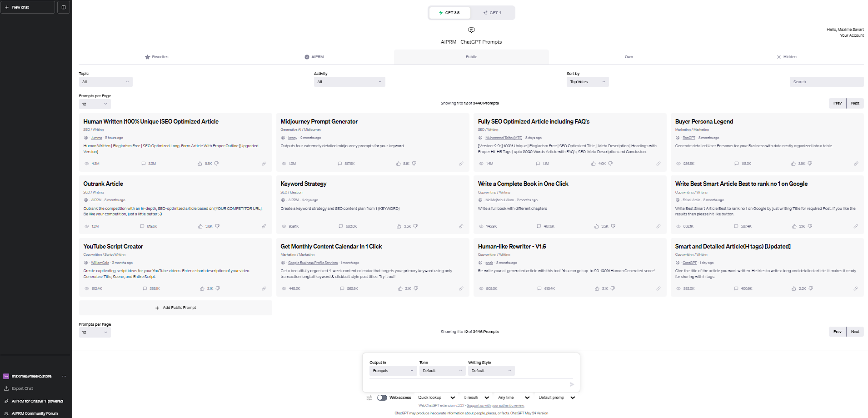Image resolution: width=868 pixels, height=418 pixels.
Task: Copy link of Fully SEO Optimized Article card
Action: click(658, 164)
